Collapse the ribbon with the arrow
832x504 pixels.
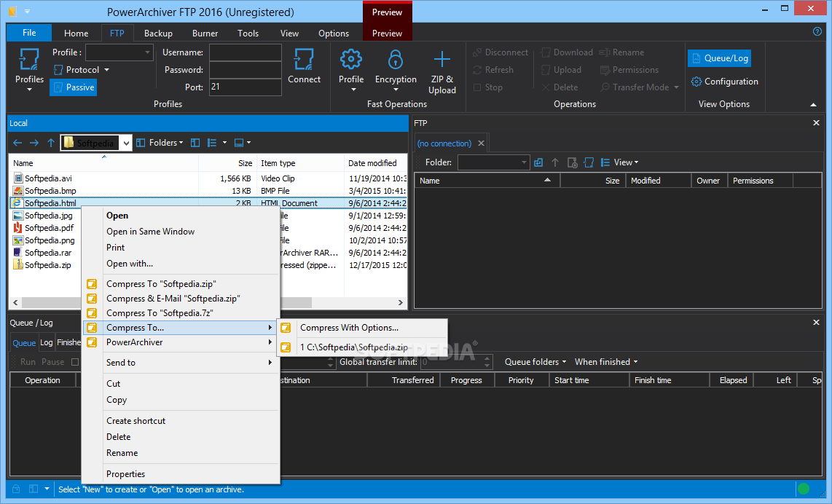pos(814,104)
